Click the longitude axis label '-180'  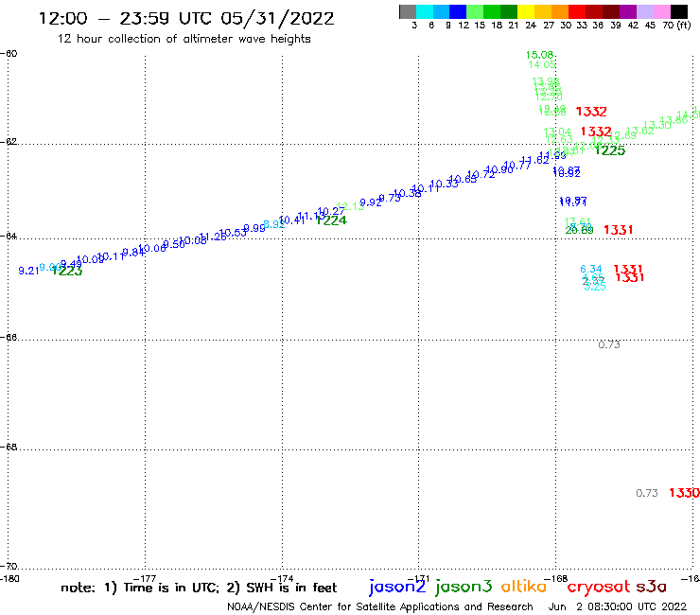point(9,579)
